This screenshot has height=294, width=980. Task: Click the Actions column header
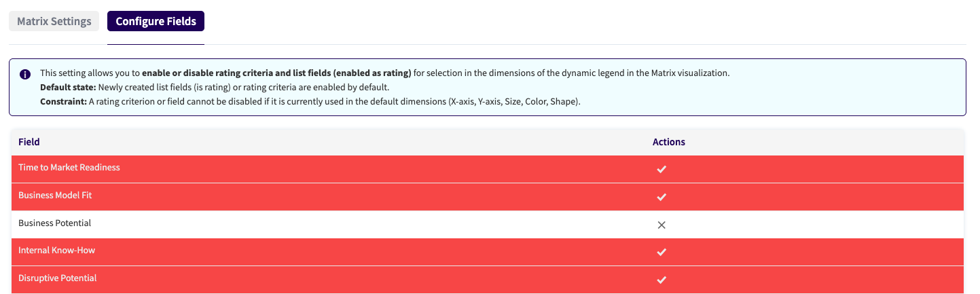[668, 142]
